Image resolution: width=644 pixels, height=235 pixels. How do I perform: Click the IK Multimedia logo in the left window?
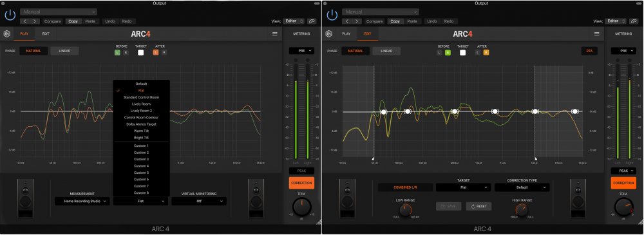pyautogui.click(x=6, y=34)
